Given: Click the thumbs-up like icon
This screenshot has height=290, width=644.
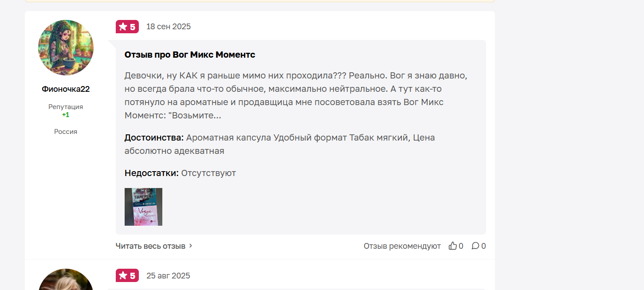Looking at the screenshot, I should click(x=452, y=246).
